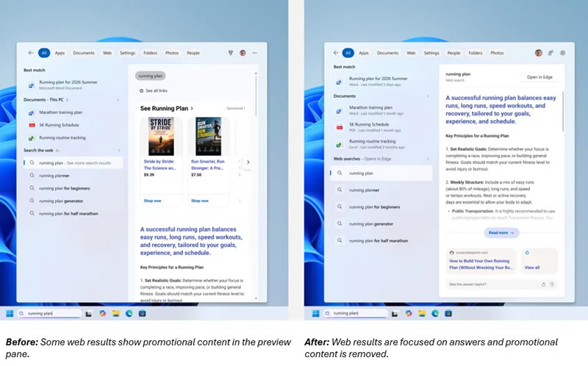
Task: Switch to Documents filter in Before window
Action: [84, 53]
